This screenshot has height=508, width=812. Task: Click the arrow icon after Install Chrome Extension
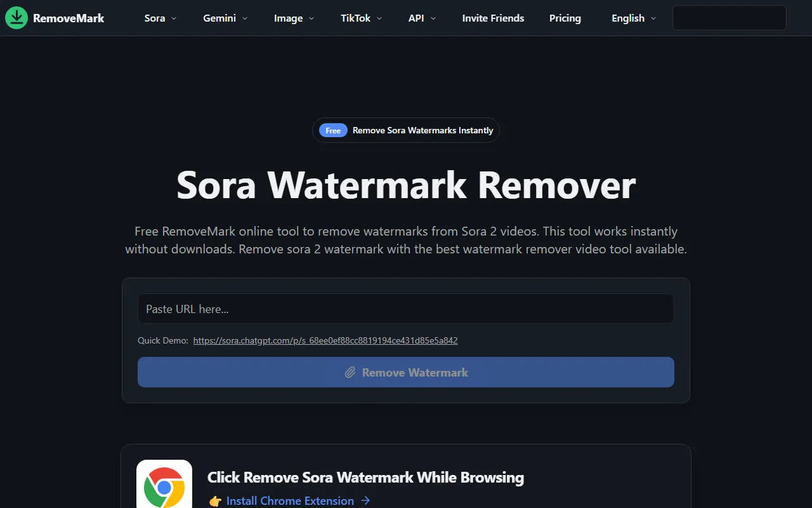tap(365, 501)
